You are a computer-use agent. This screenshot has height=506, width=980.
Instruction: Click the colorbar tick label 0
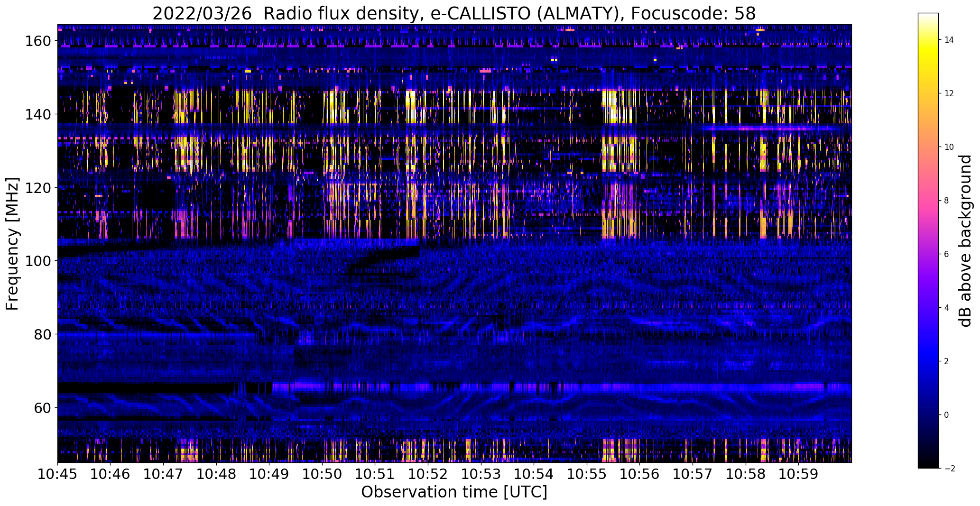pos(946,415)
